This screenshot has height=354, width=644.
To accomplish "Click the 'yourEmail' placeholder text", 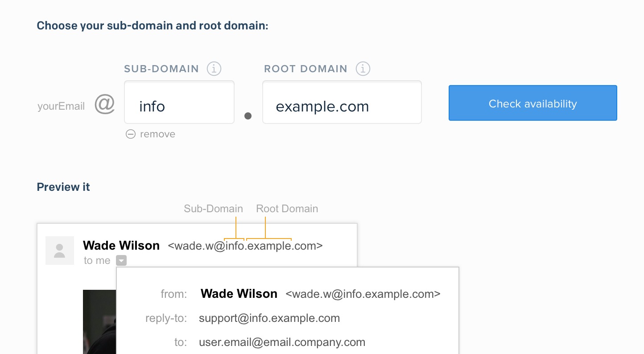I will tap(61, 107).
